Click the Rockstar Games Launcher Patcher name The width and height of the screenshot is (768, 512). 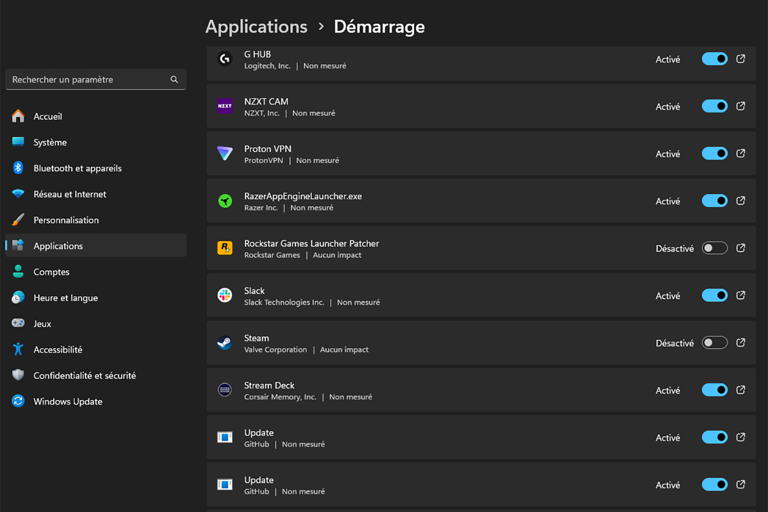tap(312, 244)
